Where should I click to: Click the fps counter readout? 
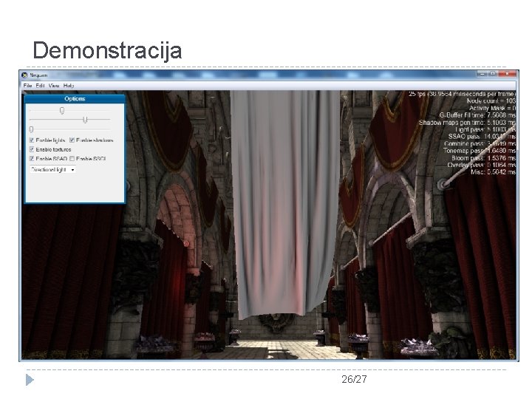(x=462, y=94)
